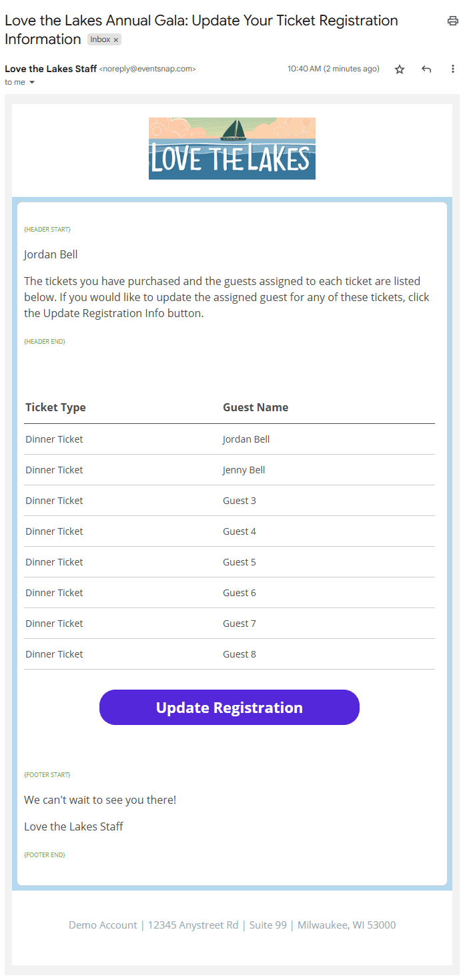Click the Love the Lakes sailboat logo
The height and width of the screenshot is (980, 467).
pyautogui.click(x=231, y=148)
